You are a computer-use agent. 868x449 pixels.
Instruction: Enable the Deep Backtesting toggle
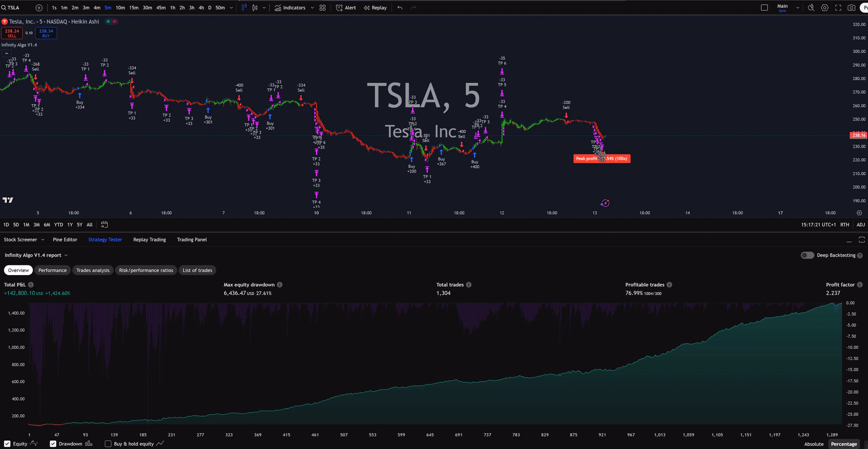click(807, 255)
